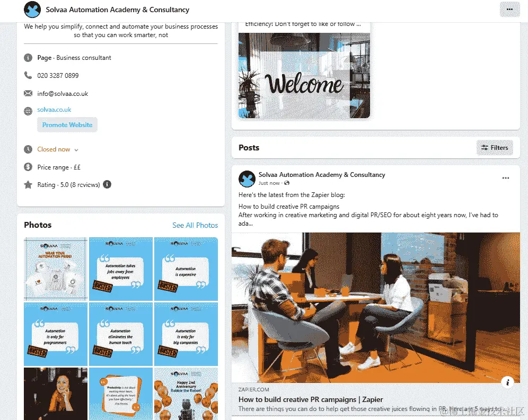Click the info@solvaa.co.uk email text
The height and width of the screenshot is (420, 528).
click(63, 94)
